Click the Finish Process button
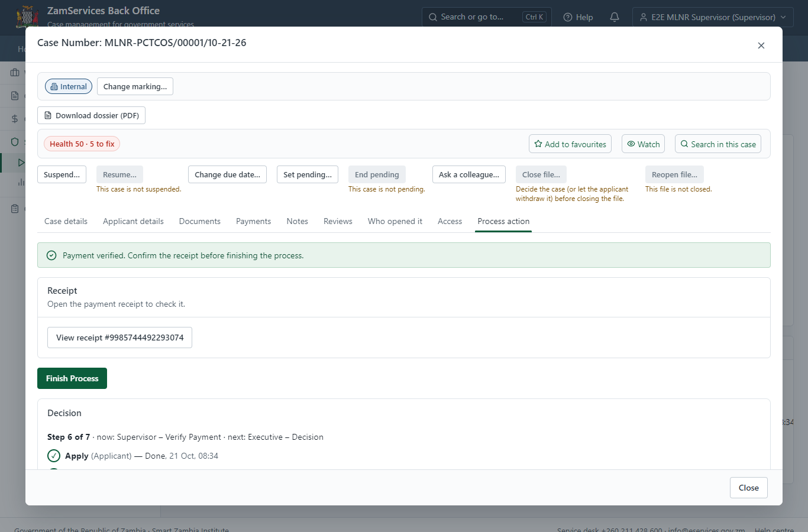Image resolution: width=808 pixels, height=532 pixels. click(72, 378)
